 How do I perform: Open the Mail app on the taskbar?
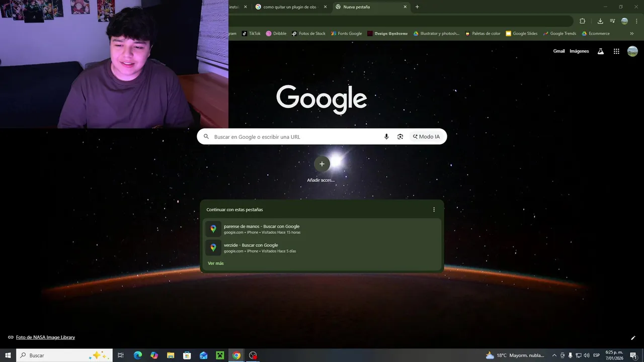click(x=203, y=355)
